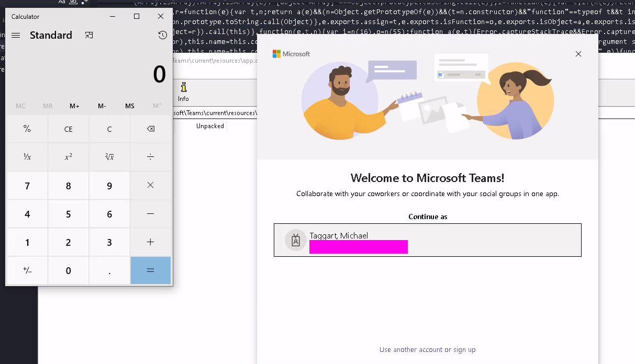The height and width of the screenshot is (364, 635).
Task: Click the C clear key
Action: [x=109, y=129]
